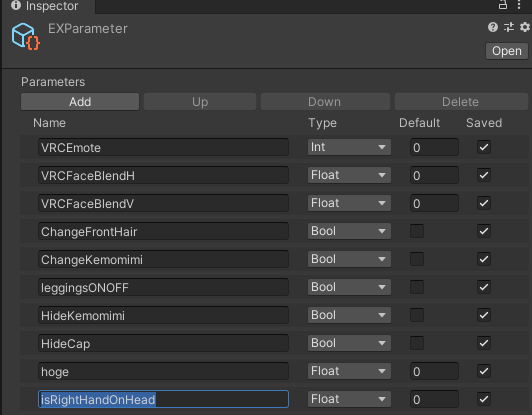
Task: Click the preset sliders icon in header
Action: 509,27
